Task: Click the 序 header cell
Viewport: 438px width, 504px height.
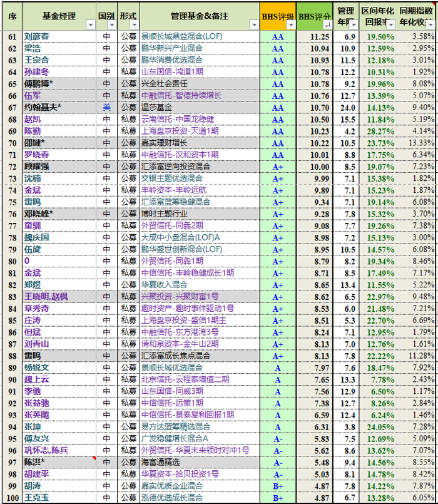Action: click(12, 16)
